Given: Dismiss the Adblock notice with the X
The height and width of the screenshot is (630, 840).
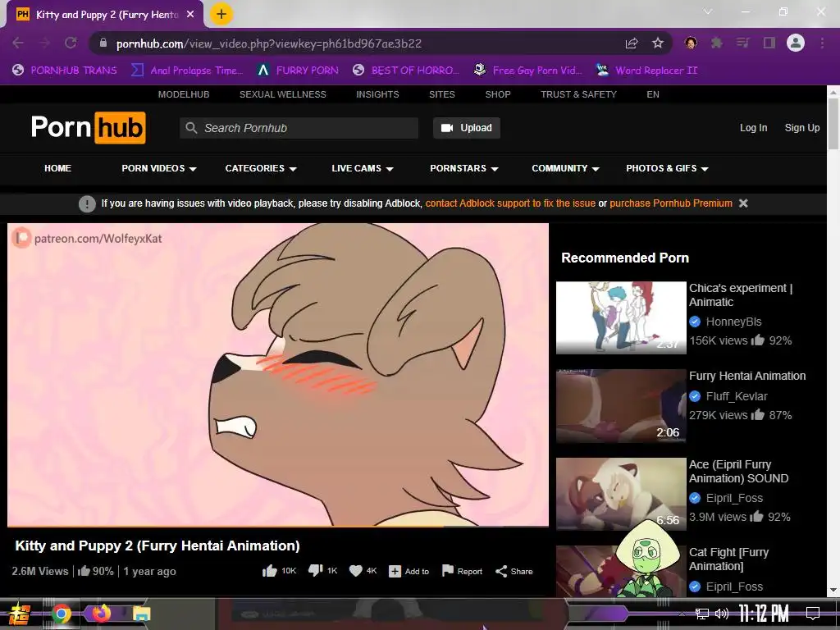Looking at the screenshot, I should coord(743,203).
